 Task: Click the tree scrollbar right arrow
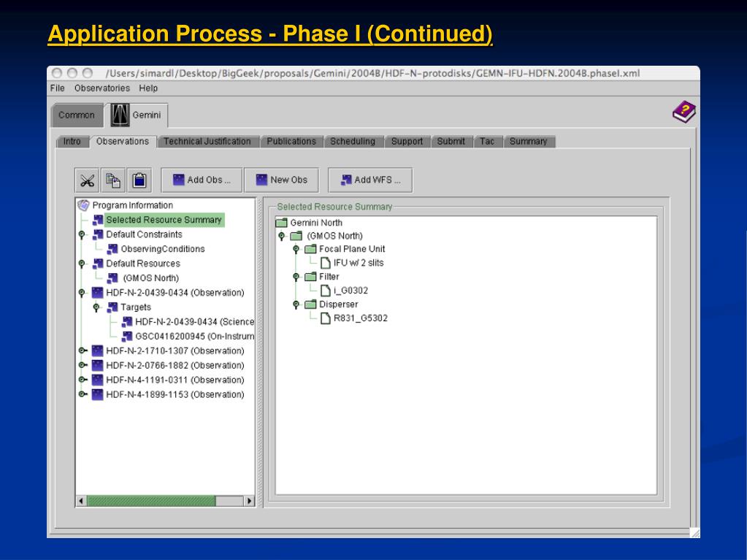click(249, 501)
